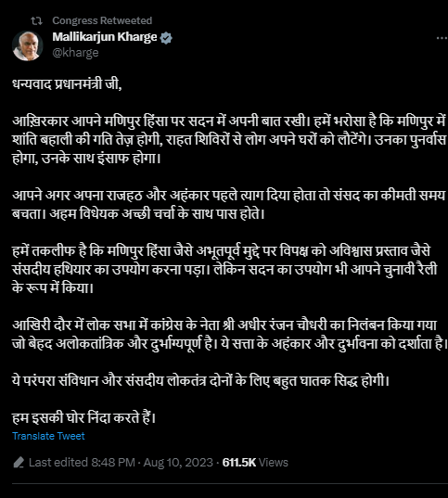Click the pencil edit-history icon
The height and width of the screenshot is (498, 448).
[19, 463]
